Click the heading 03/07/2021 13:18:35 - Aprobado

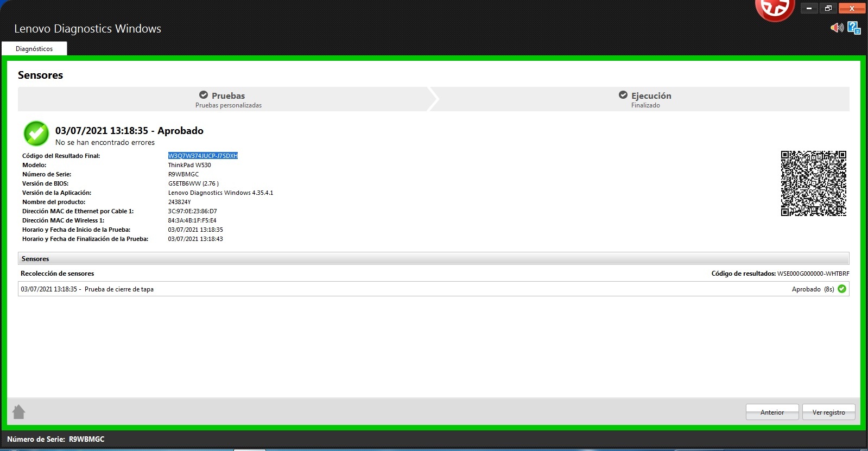(x=129, y=130)
